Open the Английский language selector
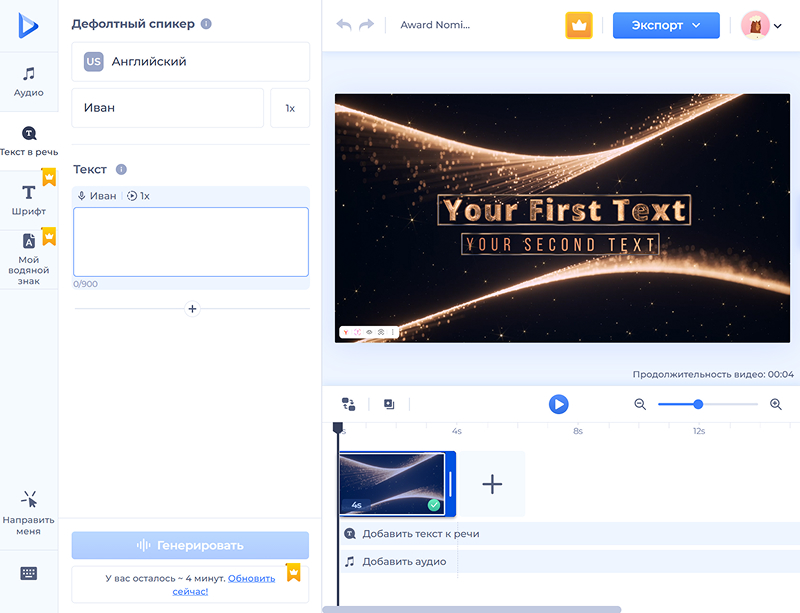The height and width of the screenshot is (613, 800). coord(190,62)
